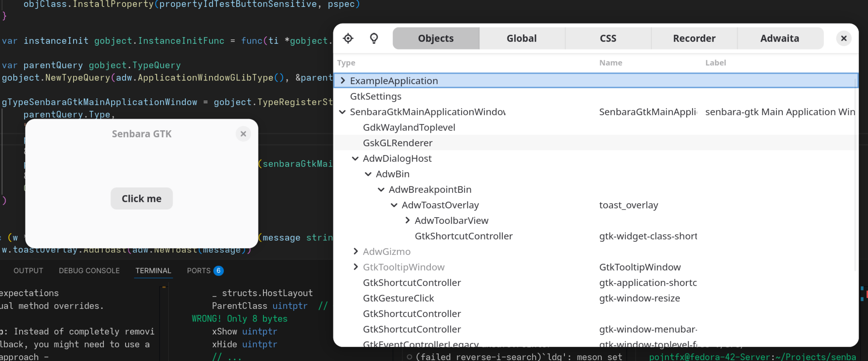This screenshot has width=868, height=361.
Task: Open the CSS tab
Action: [x=607, y=38]
